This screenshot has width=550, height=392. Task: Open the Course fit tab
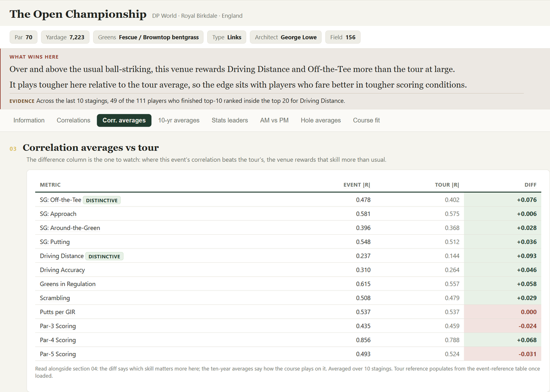click(366, 120)
